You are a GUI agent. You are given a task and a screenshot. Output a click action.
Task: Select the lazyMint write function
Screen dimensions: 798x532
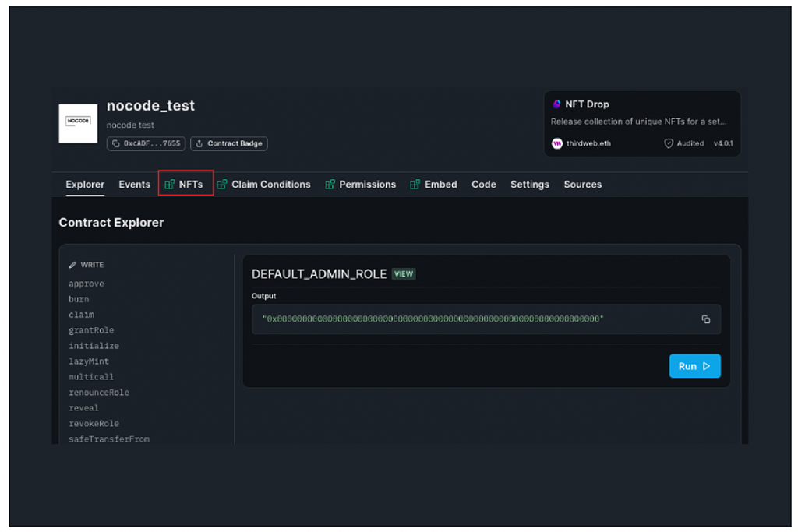(x=89, y=361)
